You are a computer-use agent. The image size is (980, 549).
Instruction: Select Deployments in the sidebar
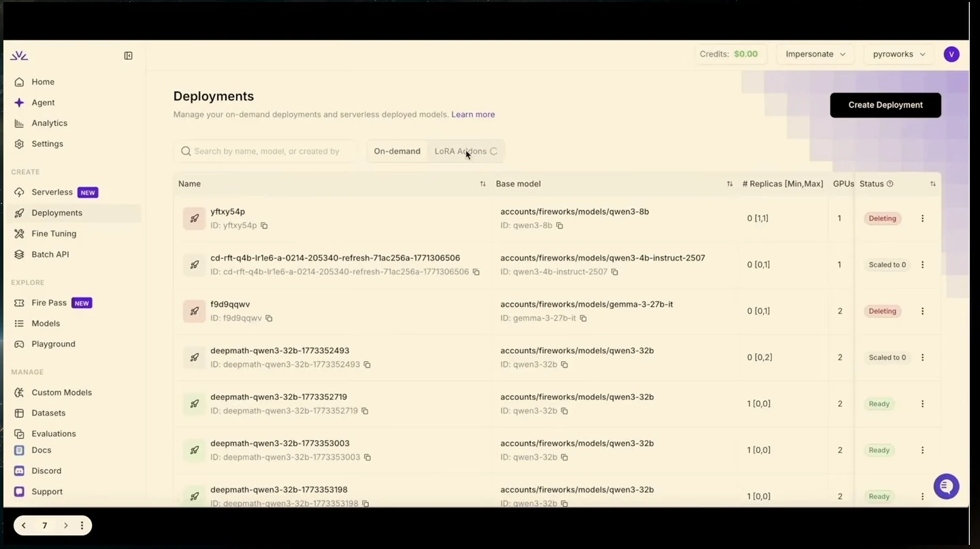click(75, 213)
